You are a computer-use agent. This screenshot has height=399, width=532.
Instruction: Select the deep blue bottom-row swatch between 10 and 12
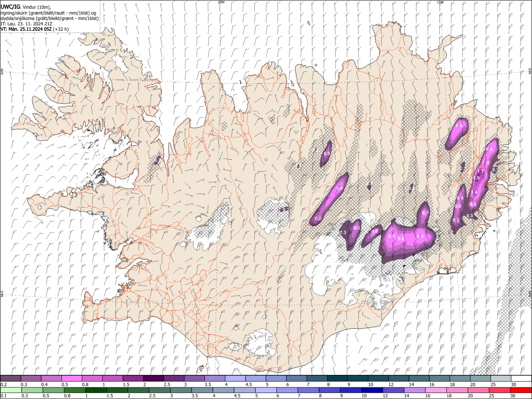(x=372, y=390)
